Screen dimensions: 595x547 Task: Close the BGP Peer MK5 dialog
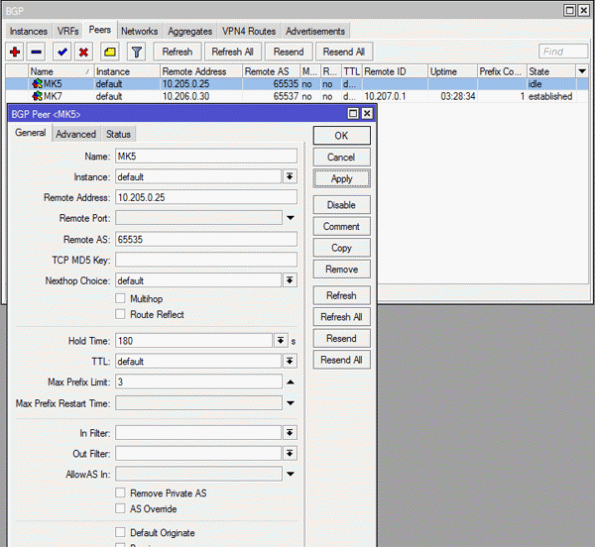pyautogui.click(x=367, y=113)
